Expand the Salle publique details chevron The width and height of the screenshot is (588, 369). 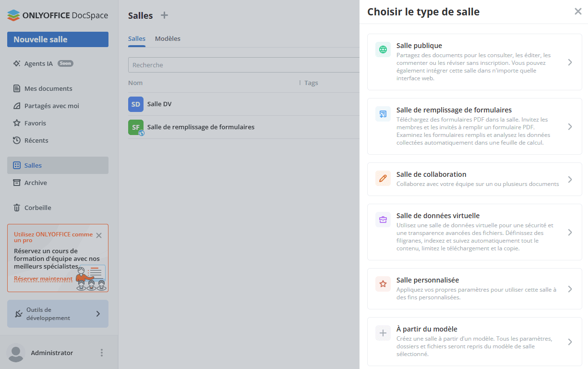coord(570,62)
